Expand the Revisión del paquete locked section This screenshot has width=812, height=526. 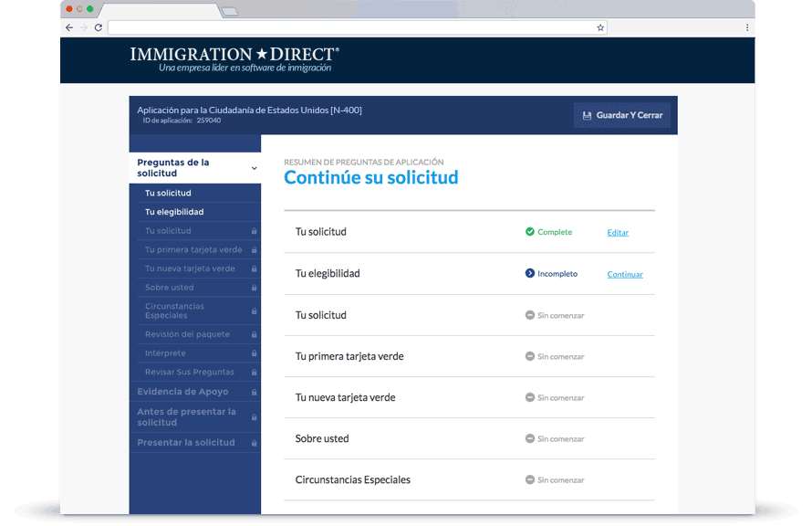[188, 334]
